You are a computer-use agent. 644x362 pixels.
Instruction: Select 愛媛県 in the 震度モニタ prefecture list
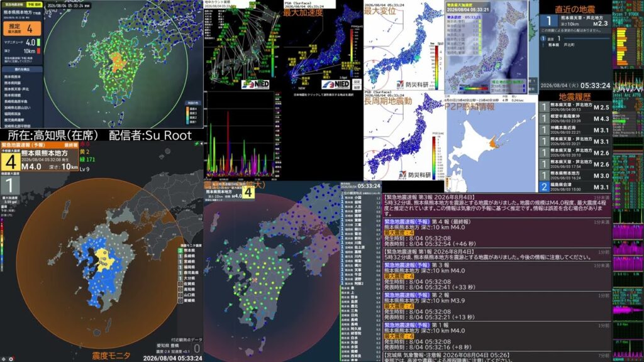point(190,300)
